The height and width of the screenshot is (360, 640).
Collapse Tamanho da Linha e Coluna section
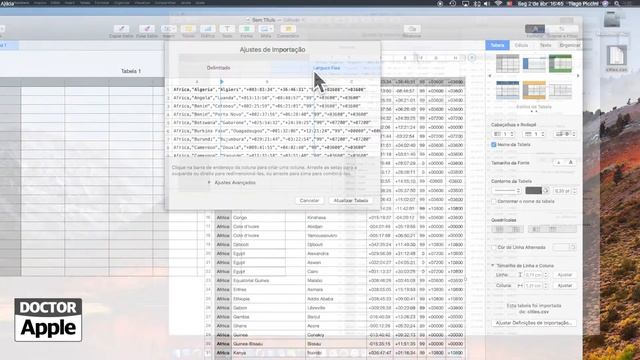click(x=493, y=265)
